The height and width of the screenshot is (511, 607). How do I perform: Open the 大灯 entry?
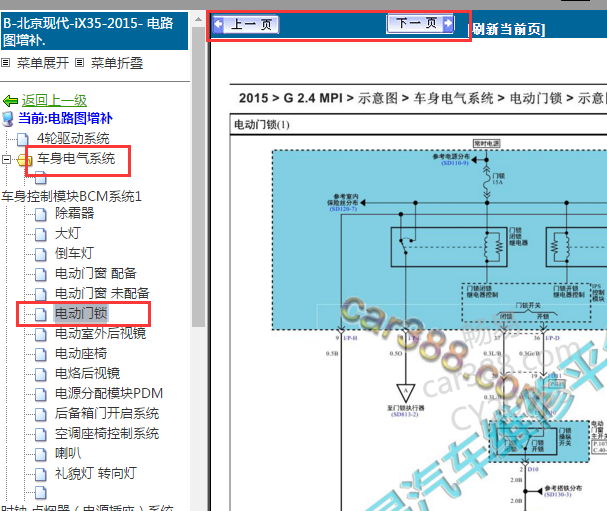68,233
